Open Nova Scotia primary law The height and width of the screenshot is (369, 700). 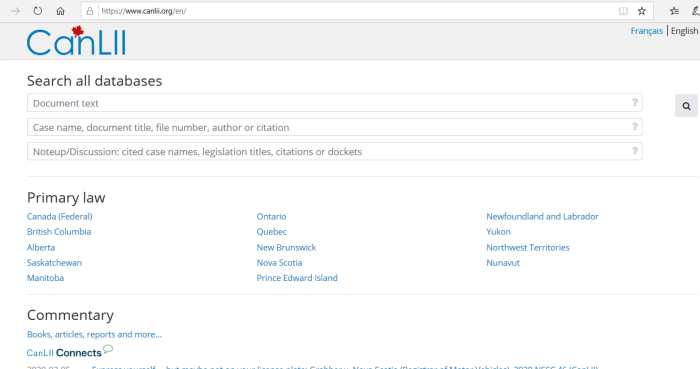point(279,262)
